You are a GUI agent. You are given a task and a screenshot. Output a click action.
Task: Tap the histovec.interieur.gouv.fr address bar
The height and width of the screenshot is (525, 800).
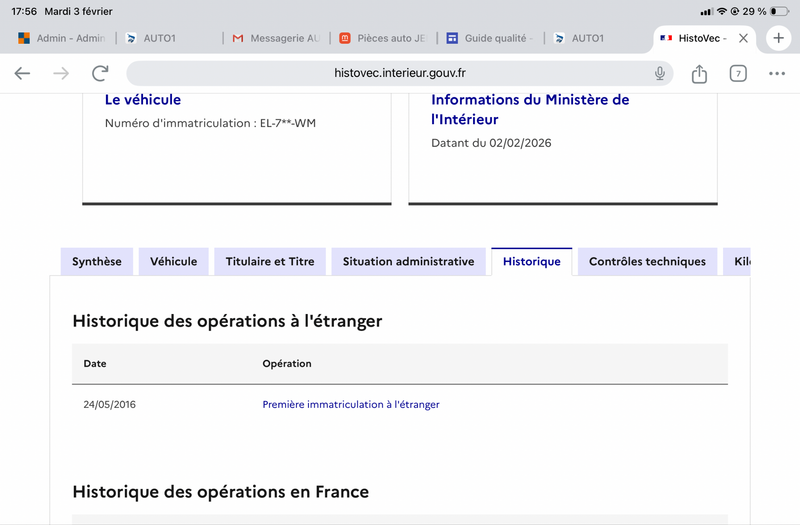400,73
